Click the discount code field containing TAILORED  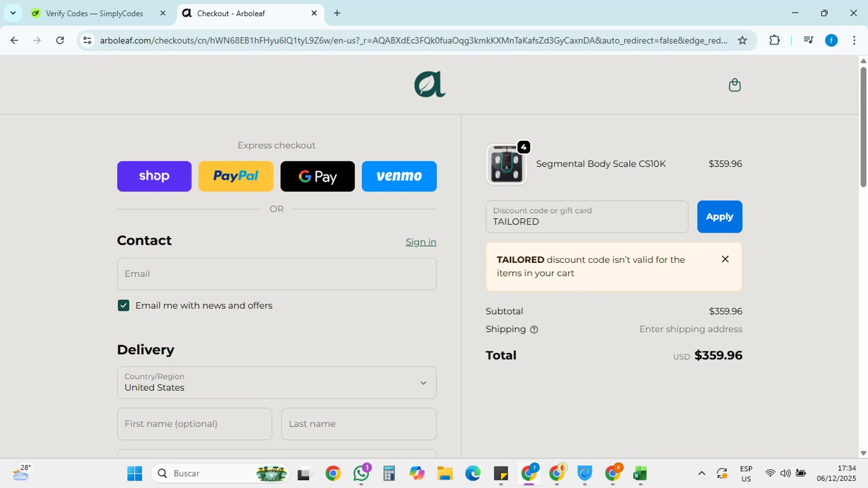[x=587, y=217]
